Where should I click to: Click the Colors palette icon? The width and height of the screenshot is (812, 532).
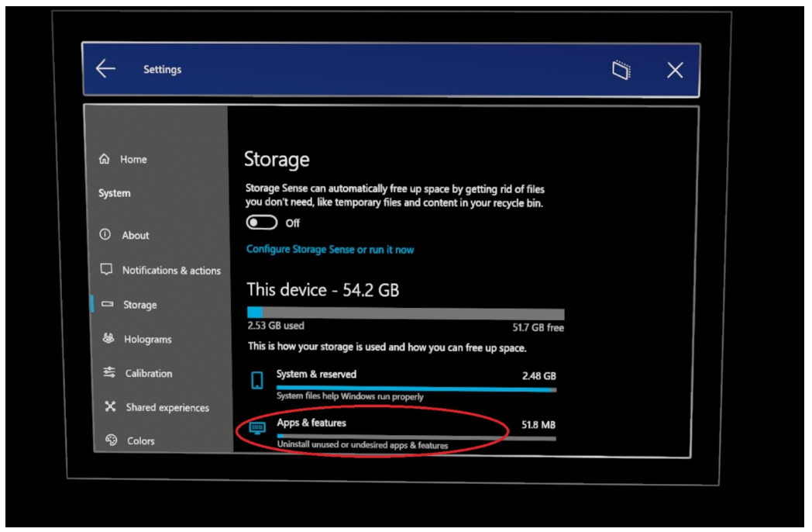112,440
